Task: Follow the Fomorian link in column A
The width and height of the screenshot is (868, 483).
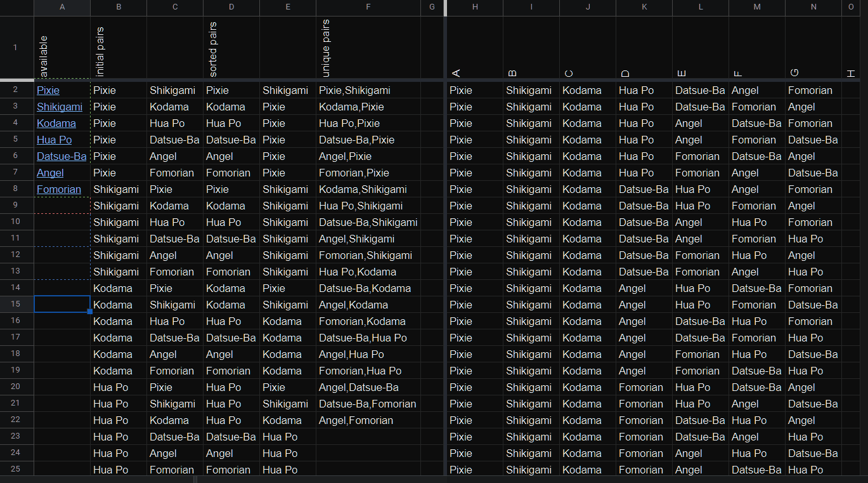Action: point(59,189)
